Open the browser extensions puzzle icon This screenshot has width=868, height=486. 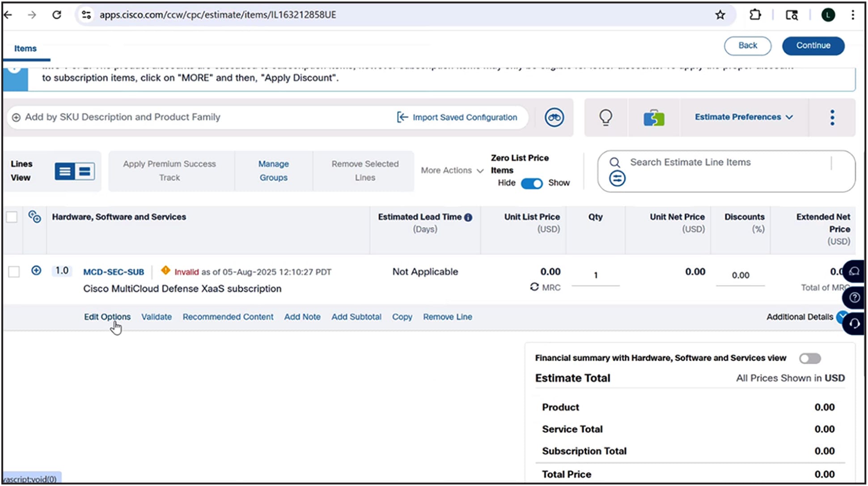755,15
